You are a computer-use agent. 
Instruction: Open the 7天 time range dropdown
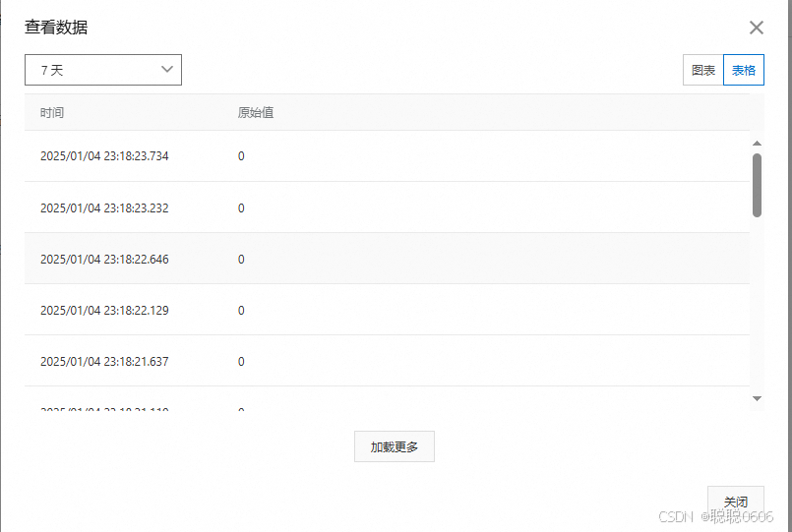coord(103,70)
